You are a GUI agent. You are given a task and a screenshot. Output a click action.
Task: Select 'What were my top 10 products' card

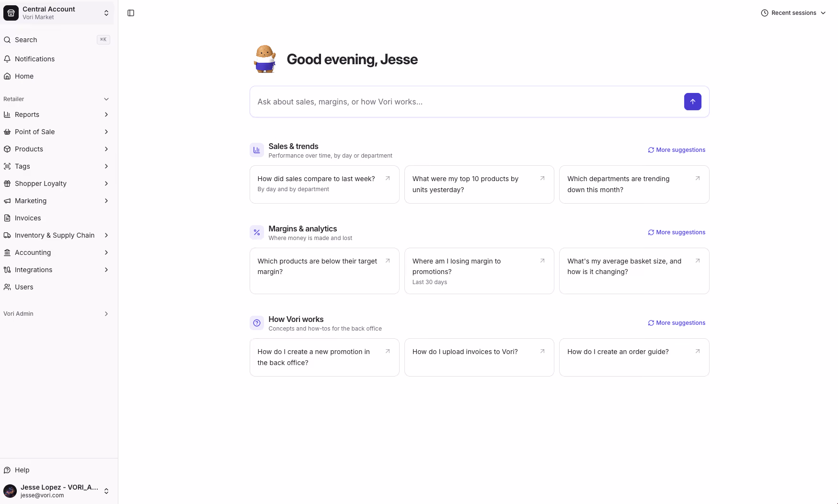pyautogui.click(x=479, y=184)
